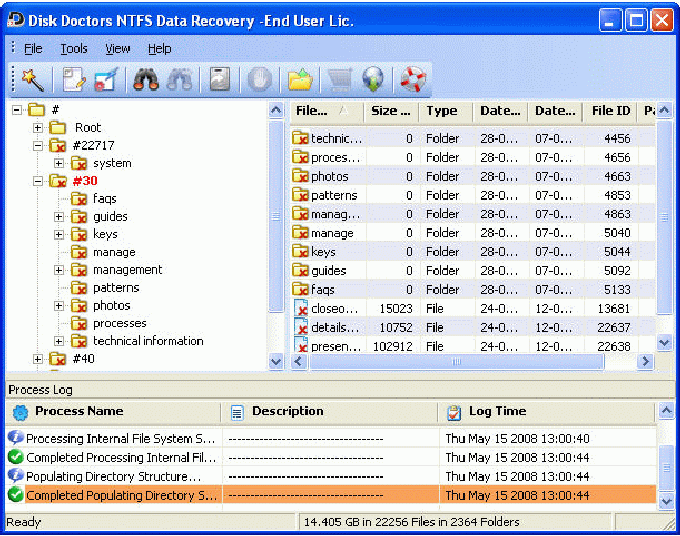Click the grayed-out binoculars icon

[179, 80]
